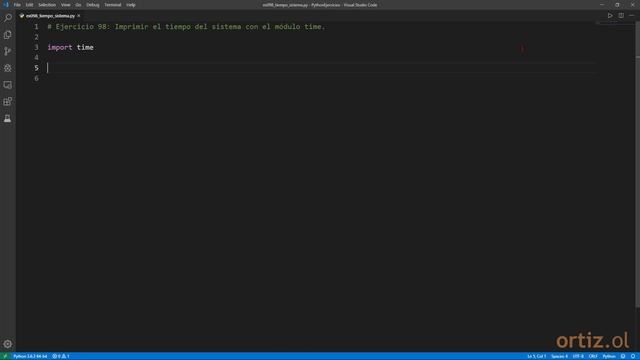The image size is (640, 360).
Task: Open the Terminal menu
Action: pos(113,5)
